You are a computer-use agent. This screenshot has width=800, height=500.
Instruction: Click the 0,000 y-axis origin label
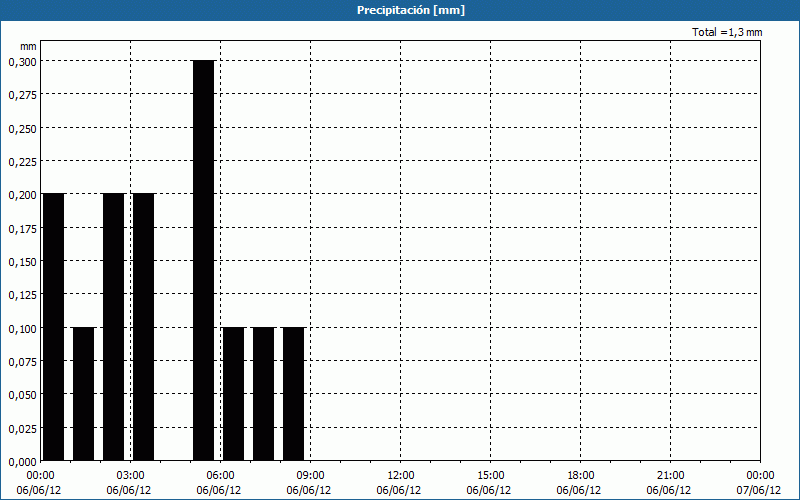coord(22,462)
